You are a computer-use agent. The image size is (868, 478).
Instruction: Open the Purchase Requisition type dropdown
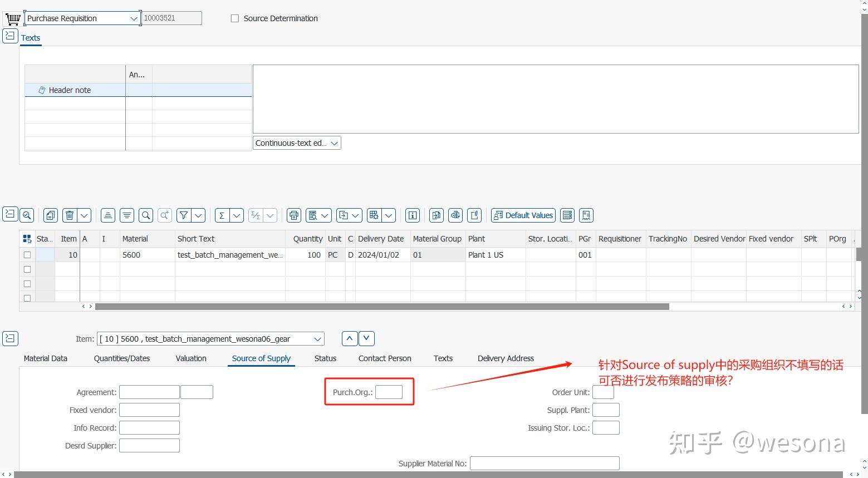134,18
